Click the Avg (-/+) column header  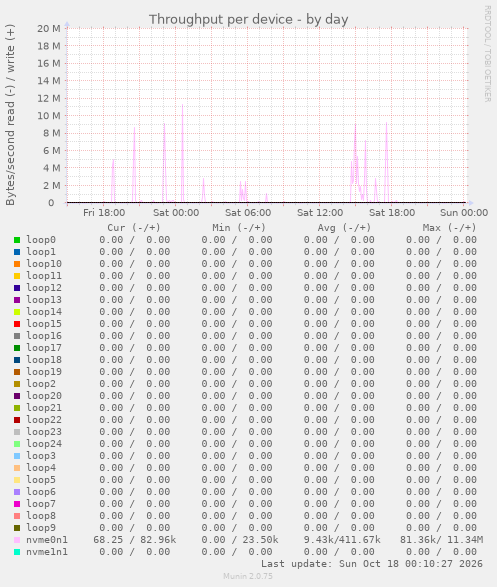pyautogui.click(x=344, y=228)
